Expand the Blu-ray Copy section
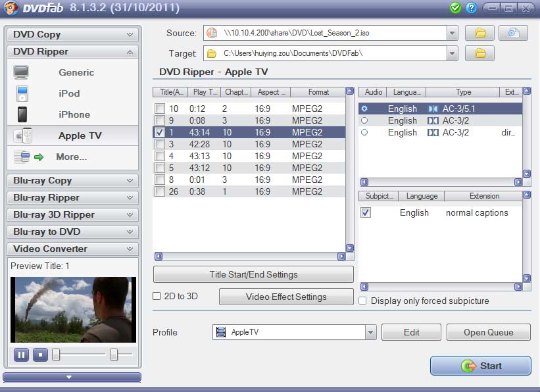The image size is (540, 392). coord(72,180)
